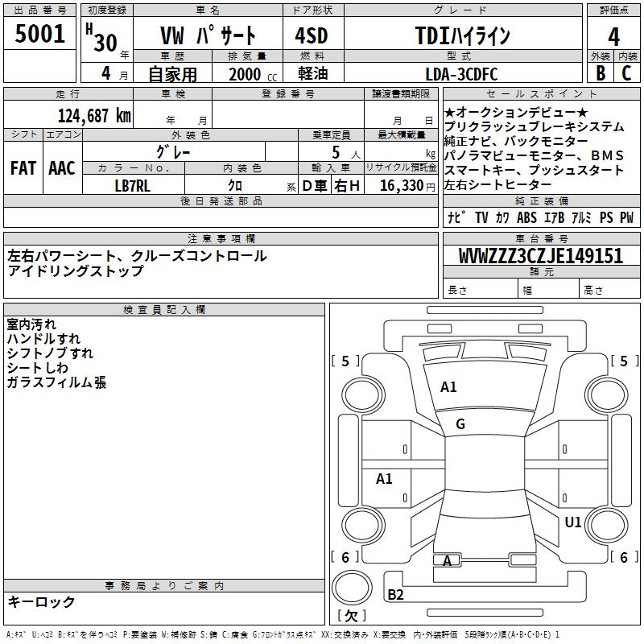644x644 pixels.
Task: Click interior grade C
Action: pyautogui.click(x=626, y=73)
